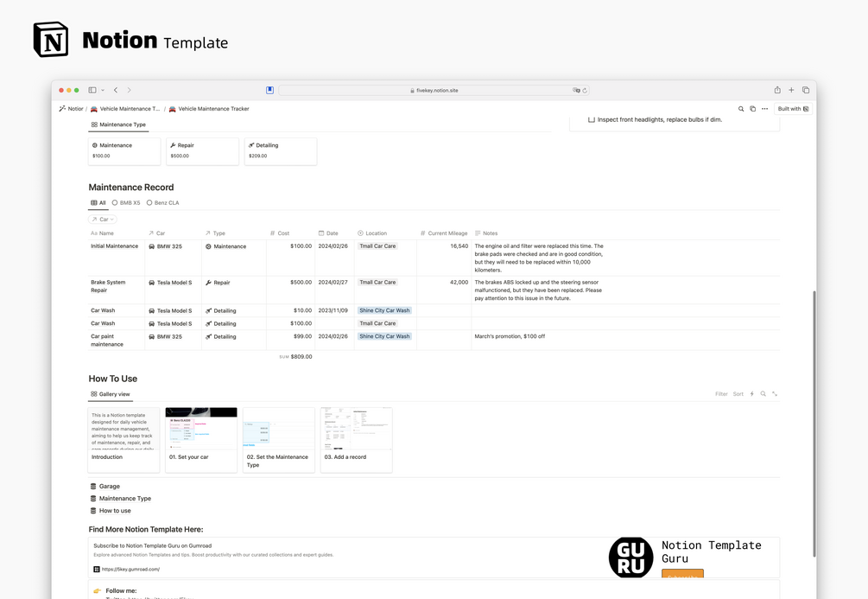
Task: Open the Garage database link
Action: (x=105, y=487)
